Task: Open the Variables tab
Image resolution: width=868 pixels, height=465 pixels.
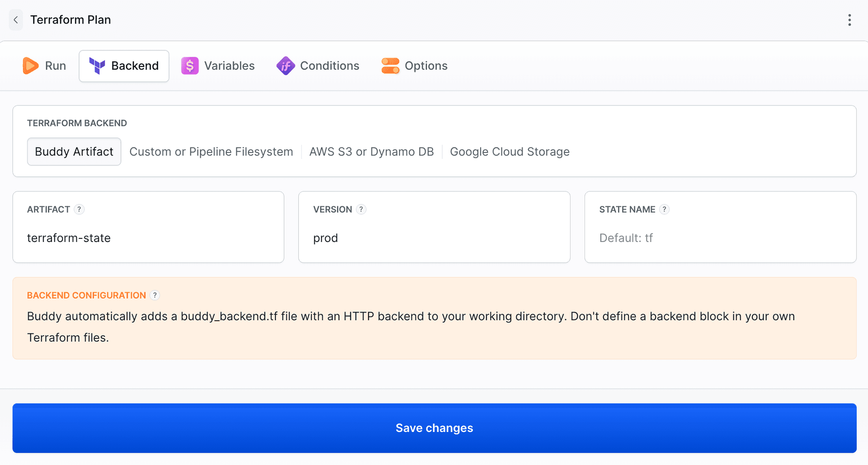Action: coord(218,66)
